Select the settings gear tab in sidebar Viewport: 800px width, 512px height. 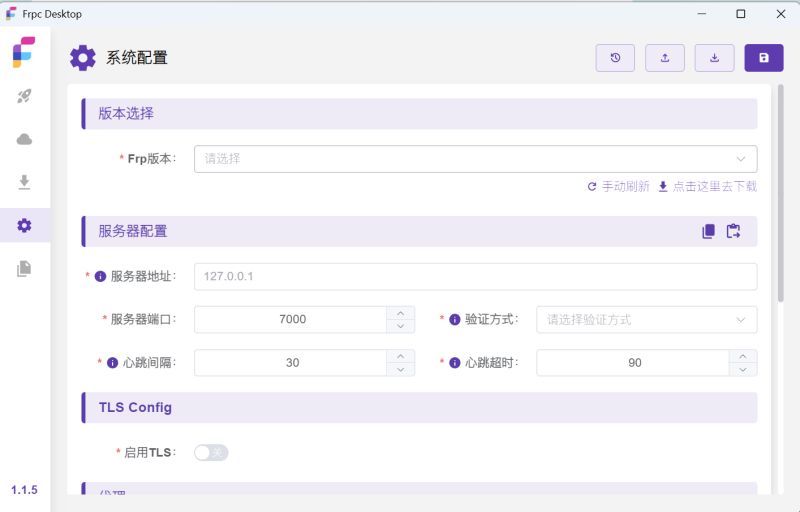coord(25,225)
